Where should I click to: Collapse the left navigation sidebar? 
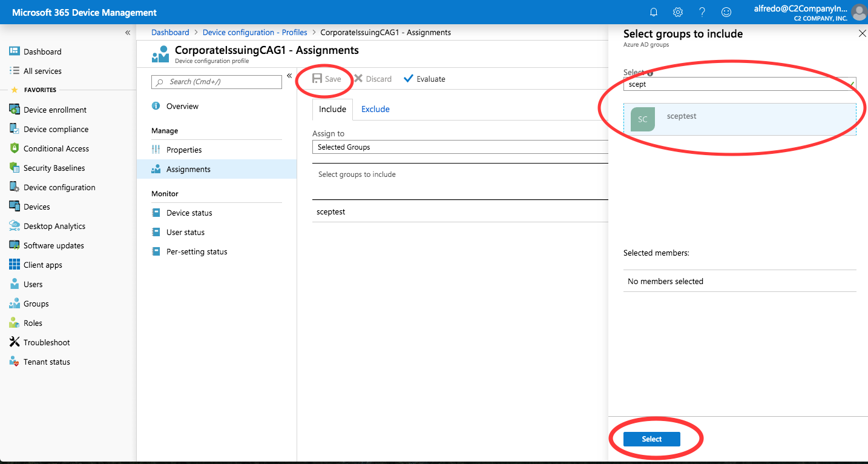click(128, 33)
